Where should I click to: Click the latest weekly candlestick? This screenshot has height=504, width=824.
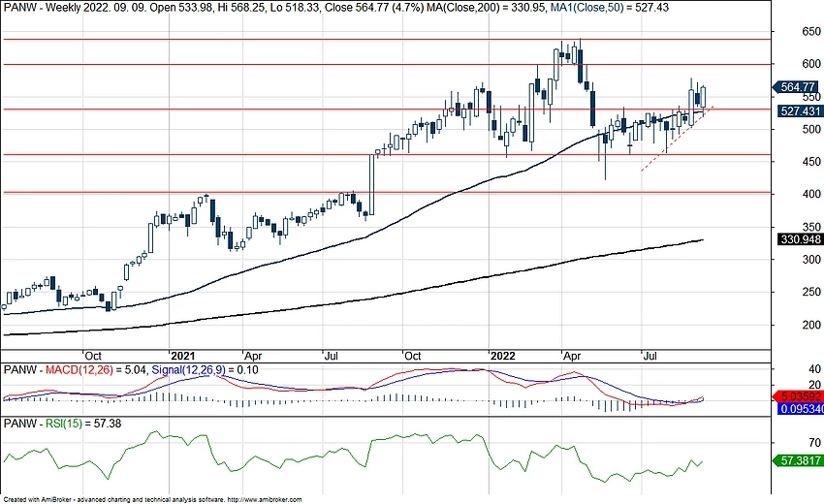703,97
